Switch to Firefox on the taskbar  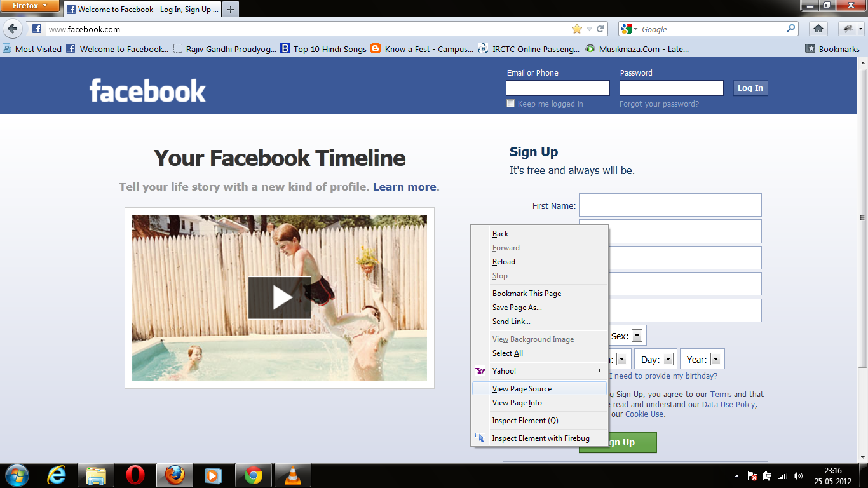174,475
